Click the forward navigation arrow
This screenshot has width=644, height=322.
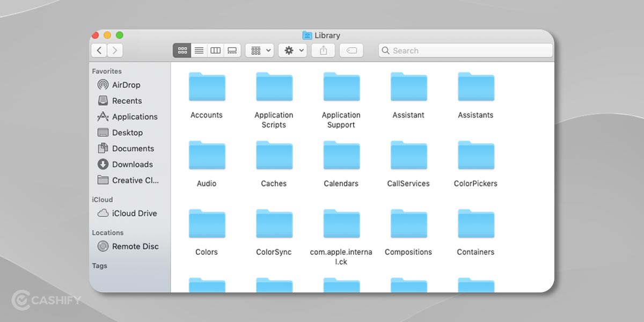click(x=115, y=50)
